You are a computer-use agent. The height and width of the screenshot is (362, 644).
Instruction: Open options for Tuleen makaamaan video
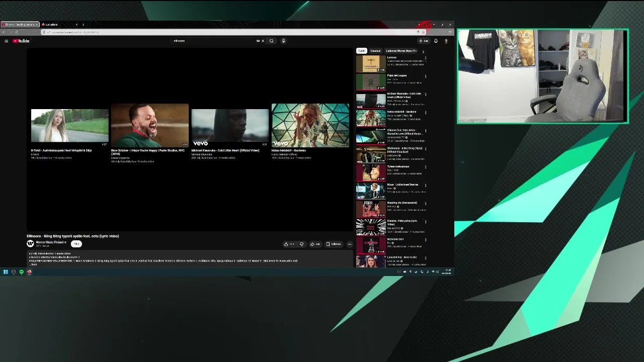coord(426,167)
